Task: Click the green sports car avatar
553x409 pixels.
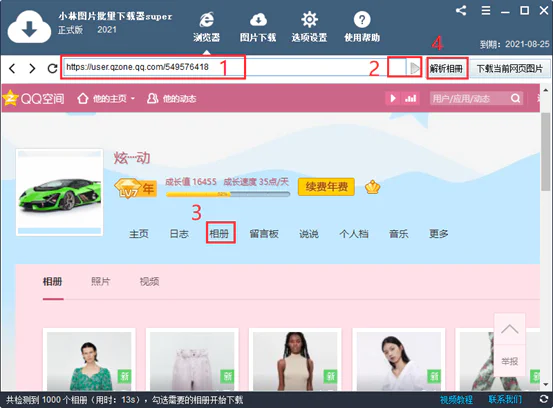Action: (60, 192)
